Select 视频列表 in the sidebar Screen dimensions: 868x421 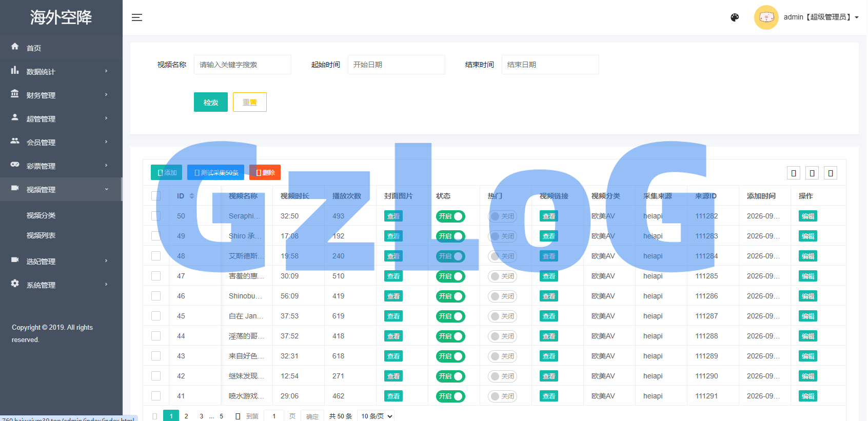[x=41, y=235]
